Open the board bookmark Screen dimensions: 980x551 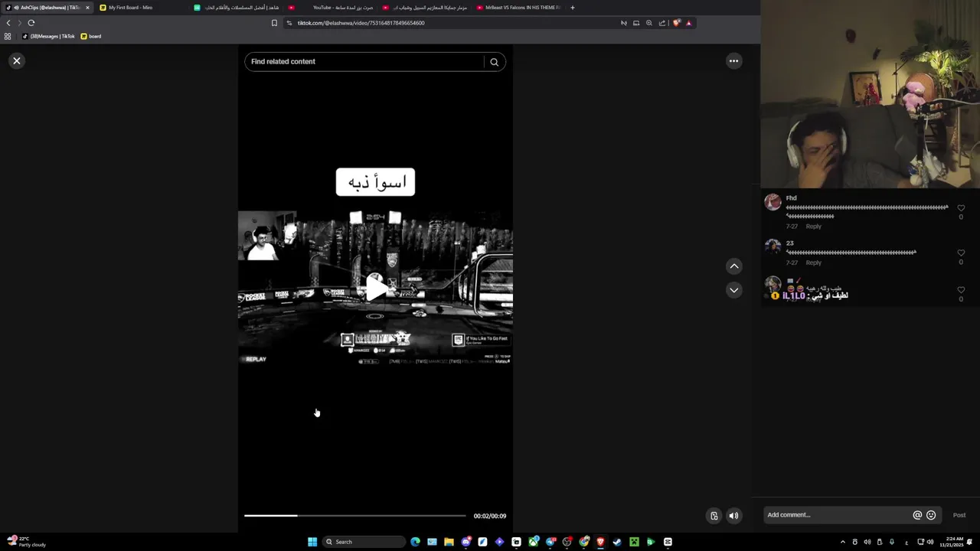coord(91,36)
